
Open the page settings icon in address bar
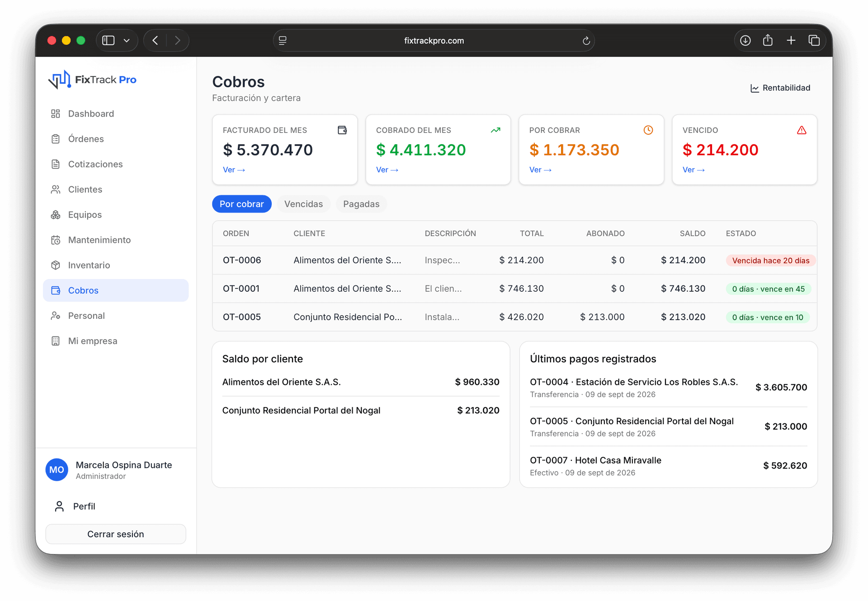click(x=283, y=41)
